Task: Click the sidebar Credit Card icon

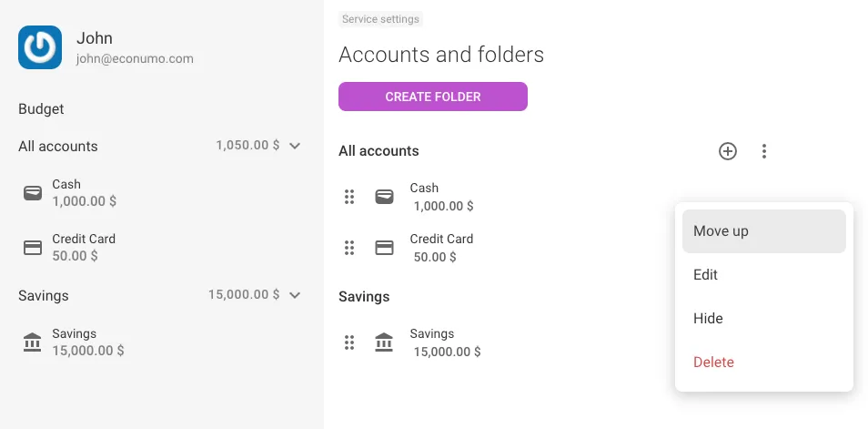Action: coord(33,247)
